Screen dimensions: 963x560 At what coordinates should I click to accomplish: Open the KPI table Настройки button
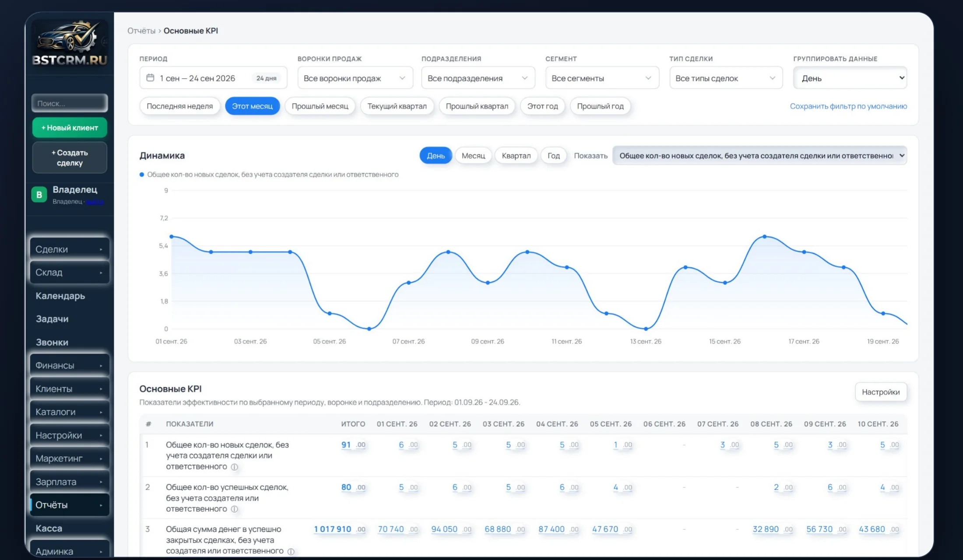point(881,392)
